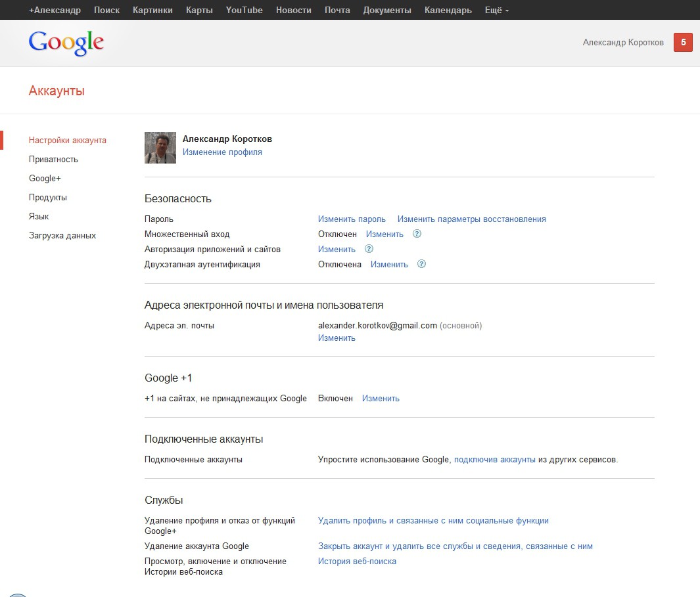Switch to Google+ section in sidebar
The image size is (700, 597).
coord(45,179)
